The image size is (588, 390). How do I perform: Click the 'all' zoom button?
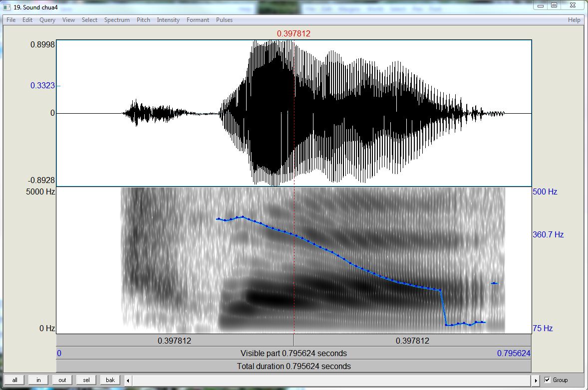coord(14,380)
